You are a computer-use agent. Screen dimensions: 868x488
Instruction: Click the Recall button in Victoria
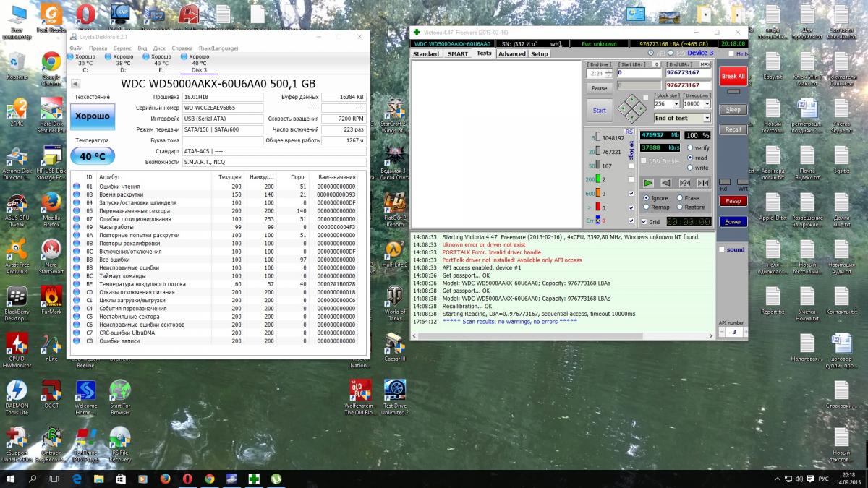pos(733,129)
